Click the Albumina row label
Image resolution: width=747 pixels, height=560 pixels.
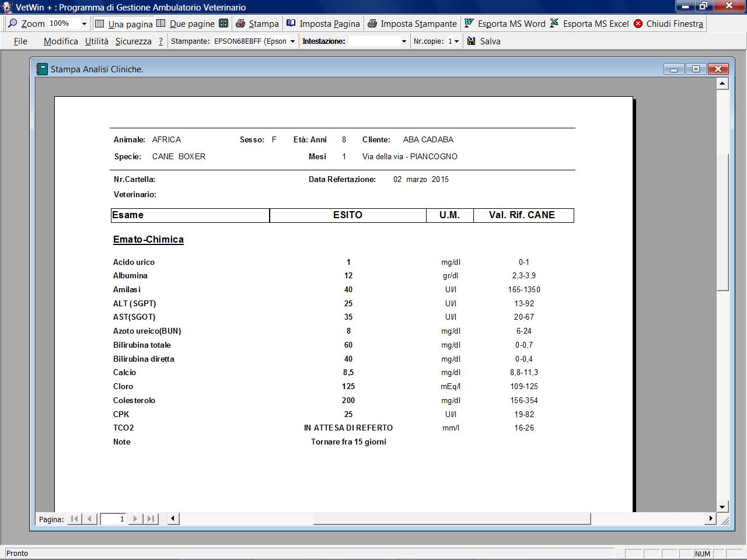click(130, 275)
